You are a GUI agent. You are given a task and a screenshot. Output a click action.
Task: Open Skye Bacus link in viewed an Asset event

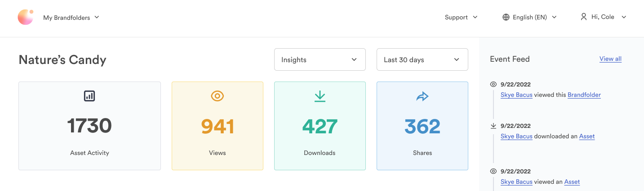(x=516, y=182)
